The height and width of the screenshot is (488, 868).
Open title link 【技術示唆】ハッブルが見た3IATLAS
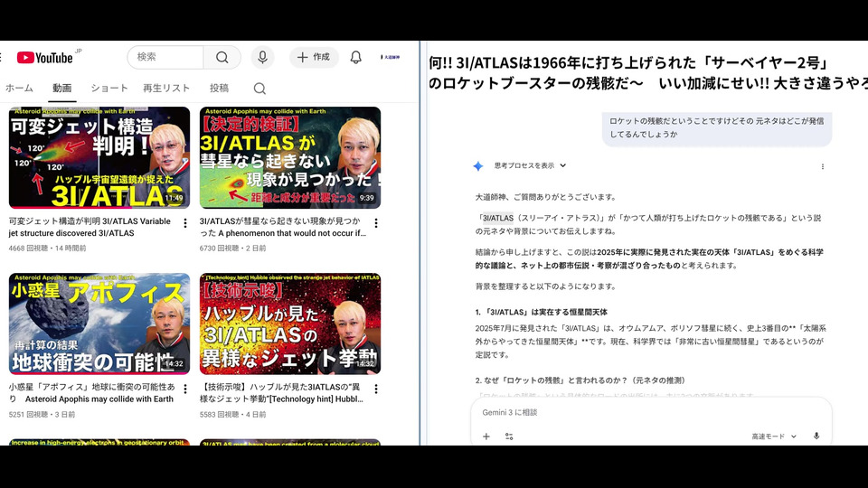point(281,393)
